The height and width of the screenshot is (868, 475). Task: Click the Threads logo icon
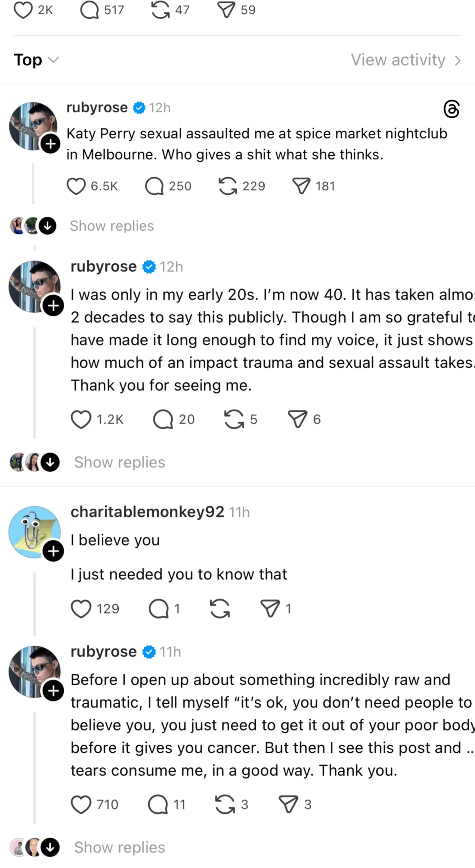point(451,109)
